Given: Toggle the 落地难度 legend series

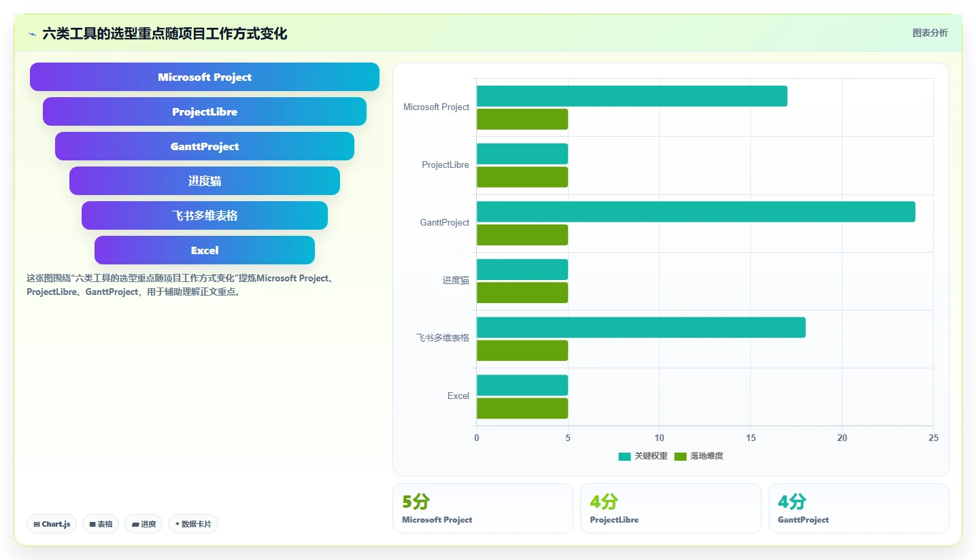Looking at the screenshot, I should tap(699, 456).
